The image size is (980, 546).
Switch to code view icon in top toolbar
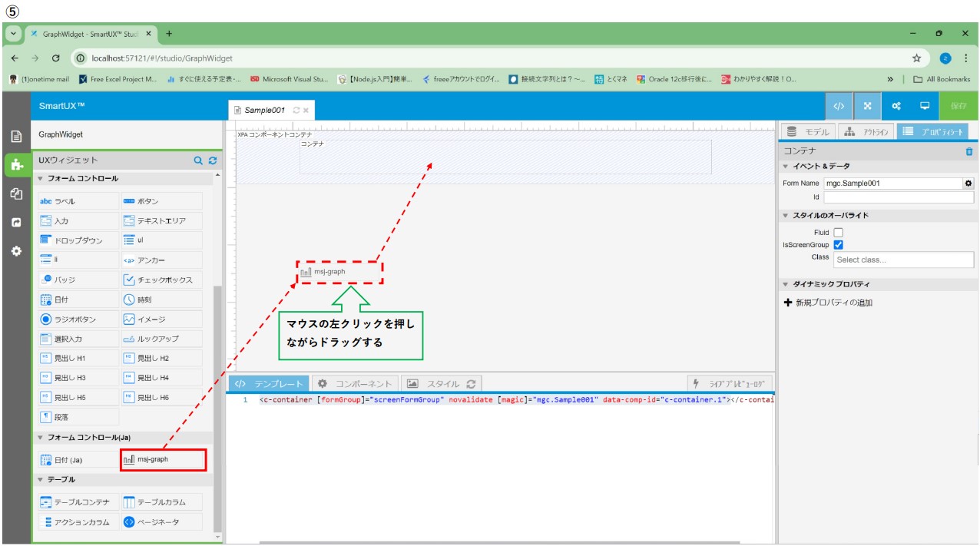(x=839, y=106)
